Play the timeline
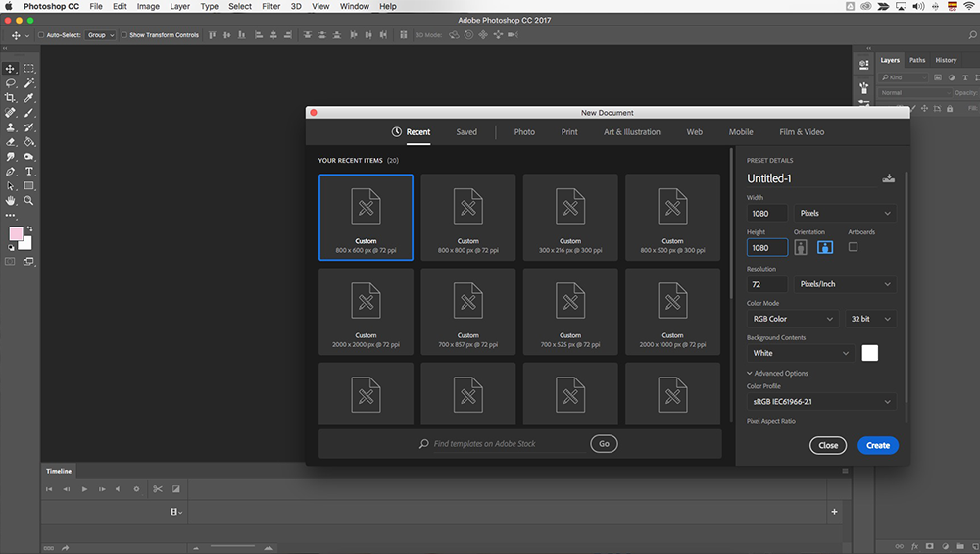 [x=84, y=489]
